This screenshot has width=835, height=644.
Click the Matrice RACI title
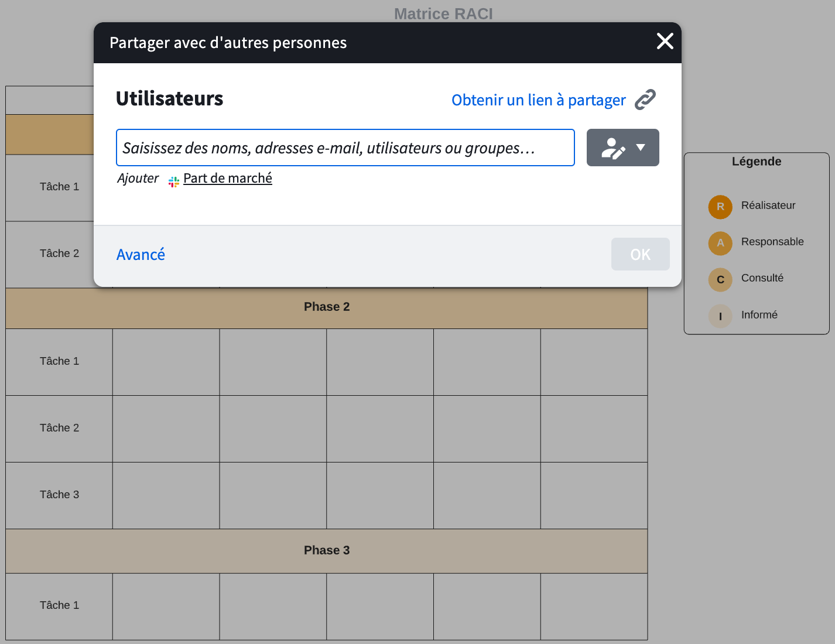click(443, 13)
